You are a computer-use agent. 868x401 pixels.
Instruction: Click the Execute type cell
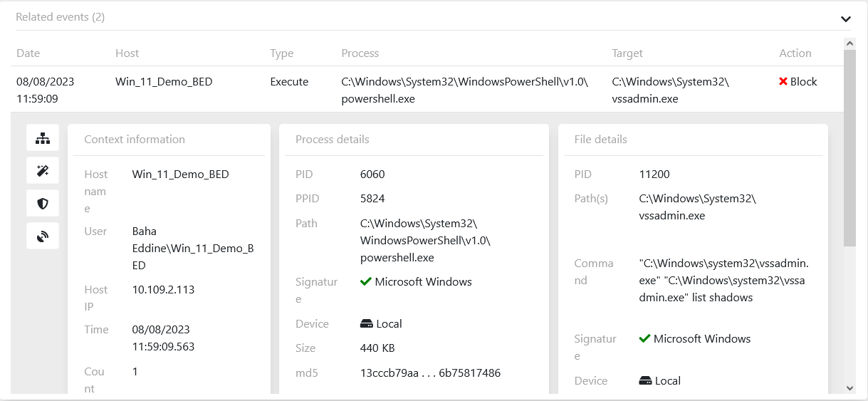point(289,82)
